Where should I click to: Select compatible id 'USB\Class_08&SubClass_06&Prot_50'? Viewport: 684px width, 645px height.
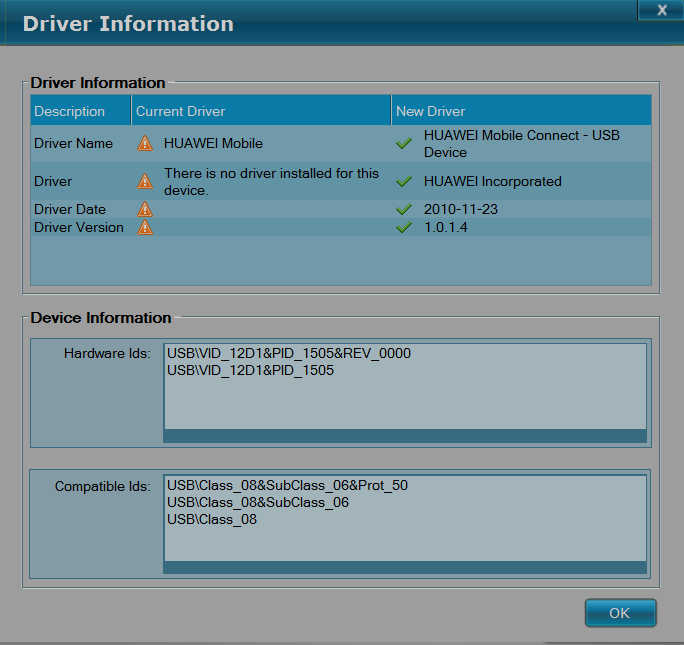tap(287, 485)
